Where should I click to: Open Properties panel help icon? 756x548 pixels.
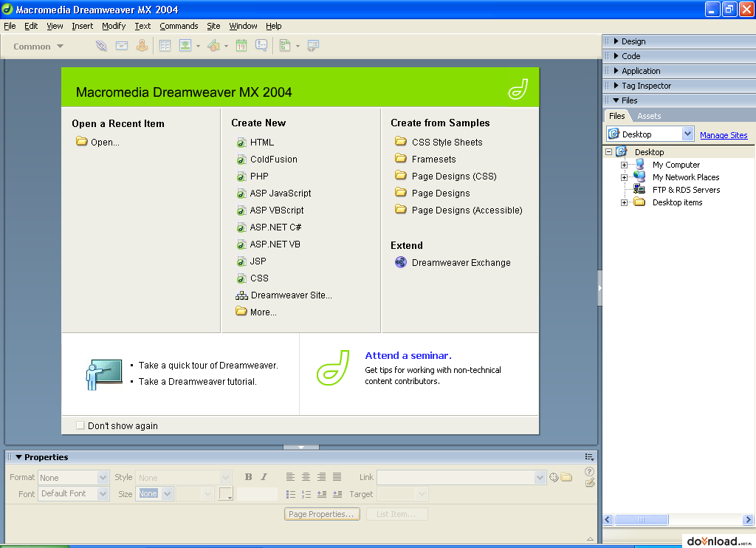(589, 471)
